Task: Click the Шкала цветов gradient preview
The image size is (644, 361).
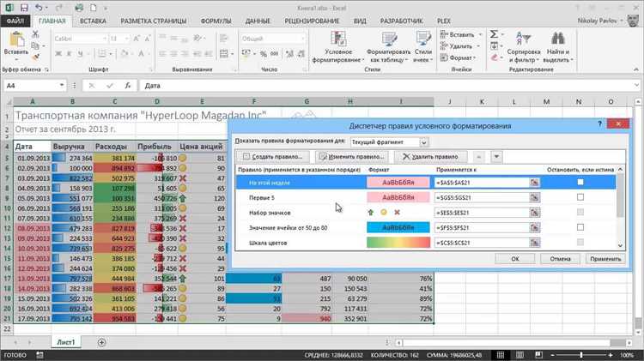Action: pyautogui.click(x=398, y=243)
